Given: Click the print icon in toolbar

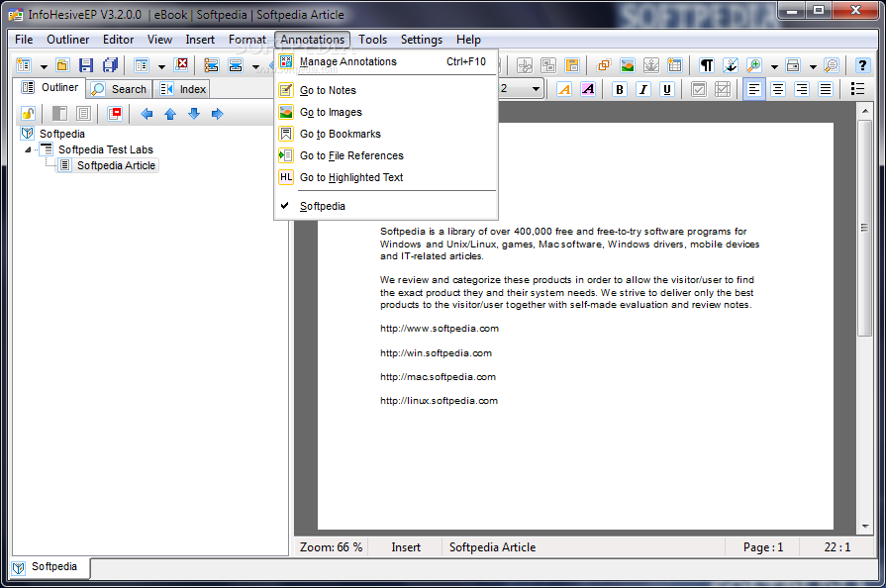Looking at the screenshot, I should coord(793,65).
